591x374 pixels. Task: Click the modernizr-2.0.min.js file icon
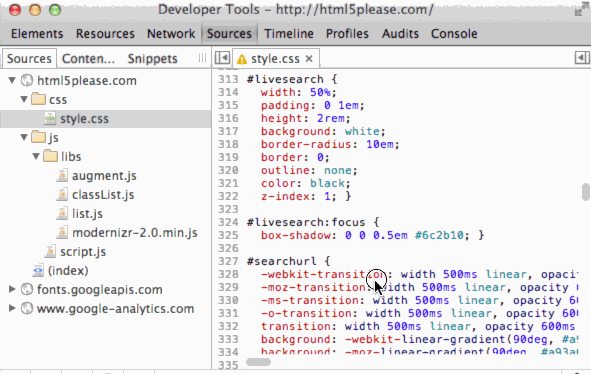pyautogui.click(x=62, y=233)
